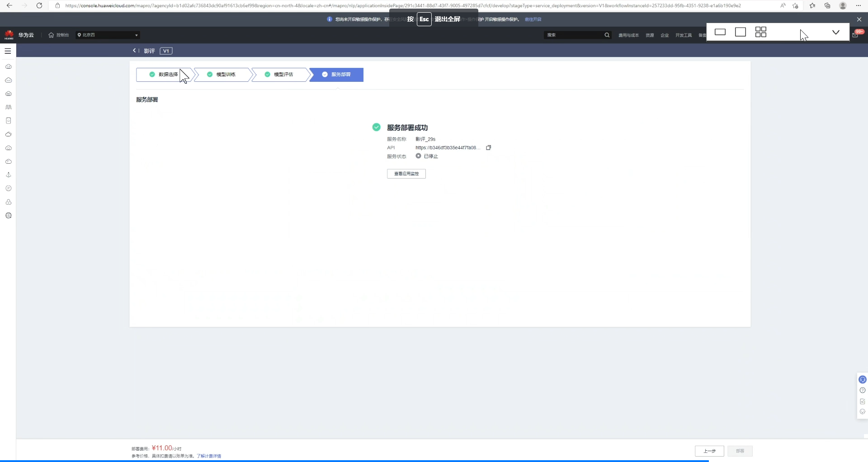Choose the wide single-pane layout icon
The width and height of the screenshot is (868, 462).
pos(720,32)
